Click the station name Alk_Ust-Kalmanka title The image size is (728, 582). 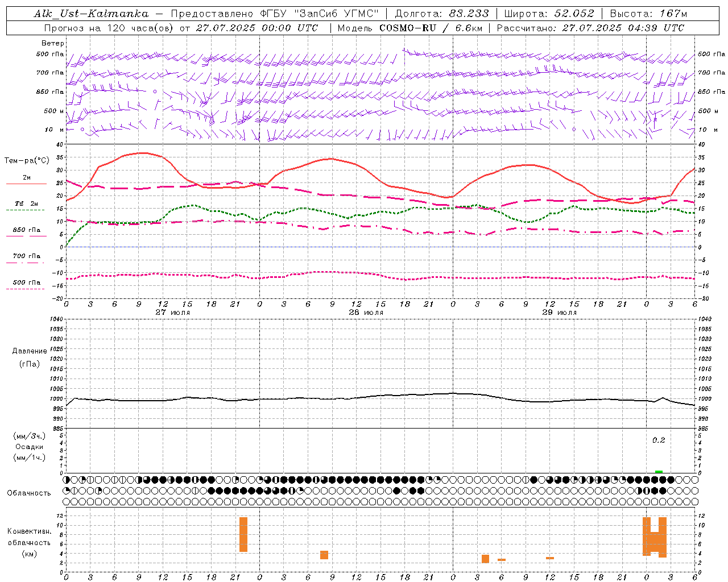pyautogui.click(x=91, y=14)
